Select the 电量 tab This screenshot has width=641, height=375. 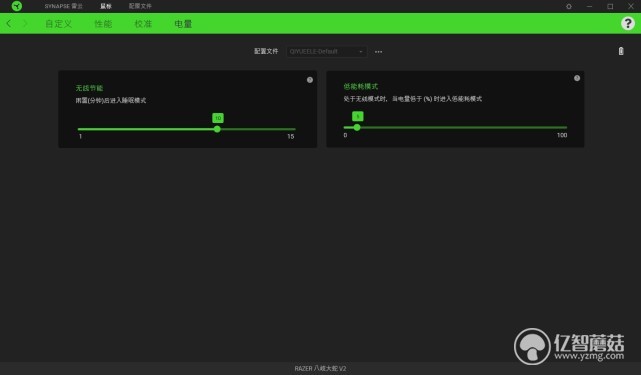coord(183,24)
